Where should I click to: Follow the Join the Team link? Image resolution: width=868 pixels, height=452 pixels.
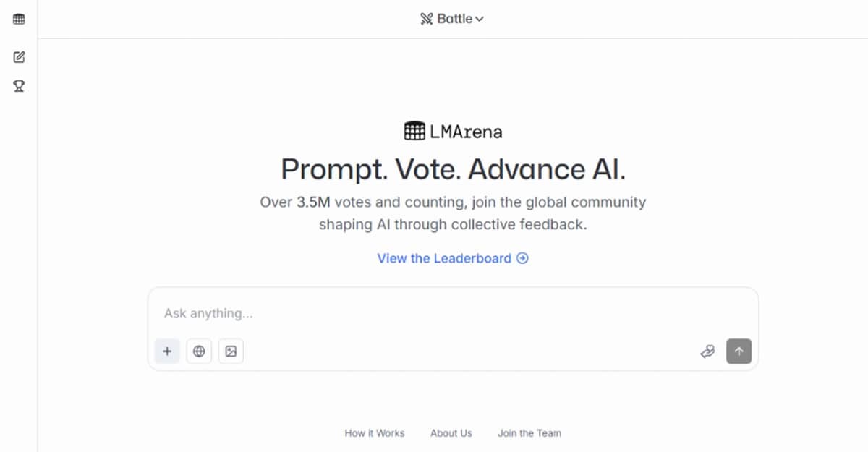click(x=529, y=433)
